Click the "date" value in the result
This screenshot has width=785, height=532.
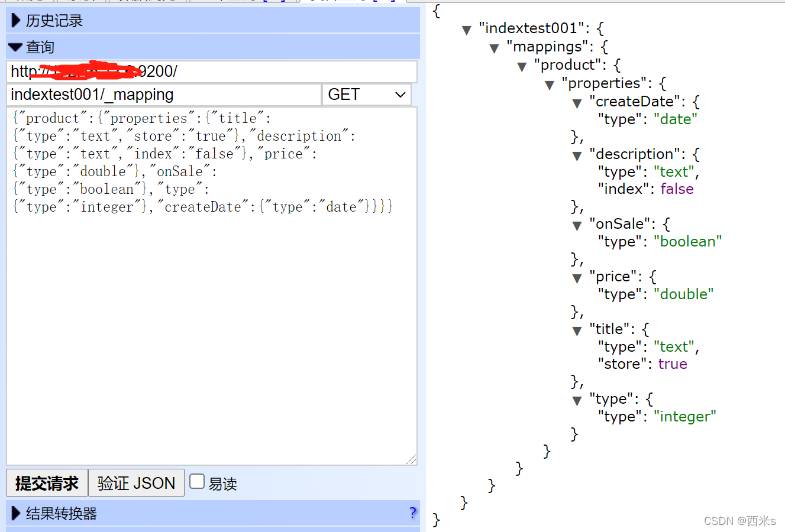pos(676,119)
